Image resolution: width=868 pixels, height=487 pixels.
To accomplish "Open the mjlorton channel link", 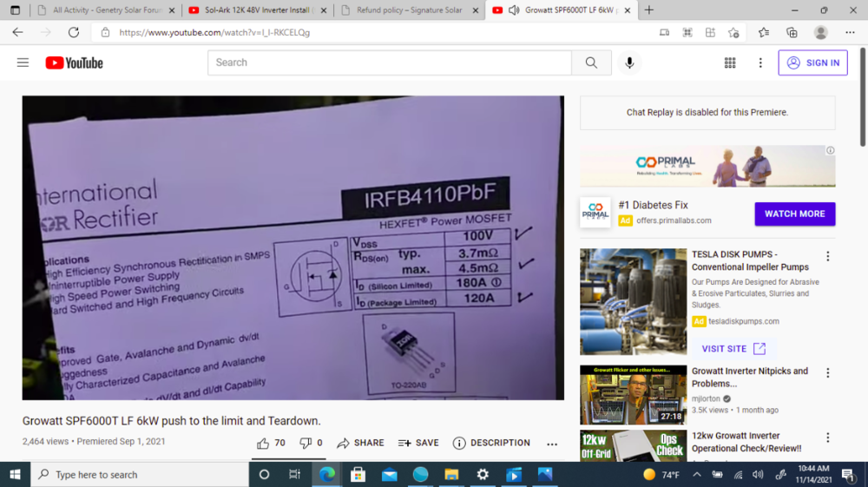I will (x=706, y=398).
